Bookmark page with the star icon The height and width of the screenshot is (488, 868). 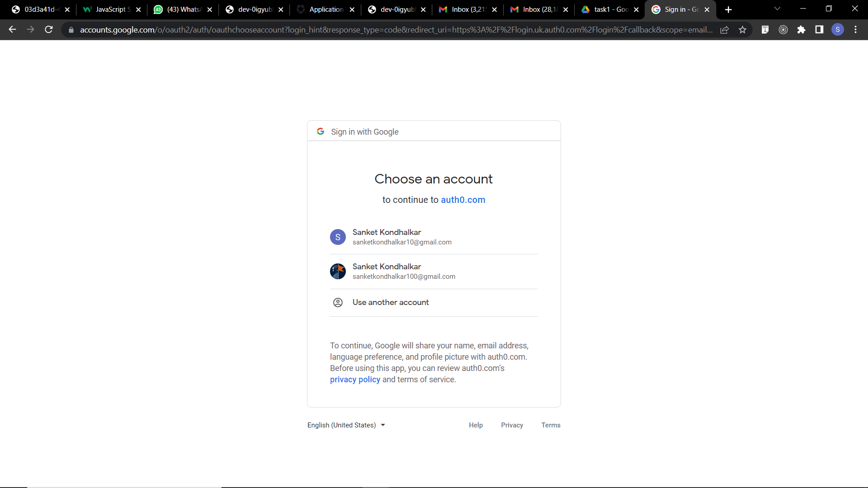tap(742, 30)
